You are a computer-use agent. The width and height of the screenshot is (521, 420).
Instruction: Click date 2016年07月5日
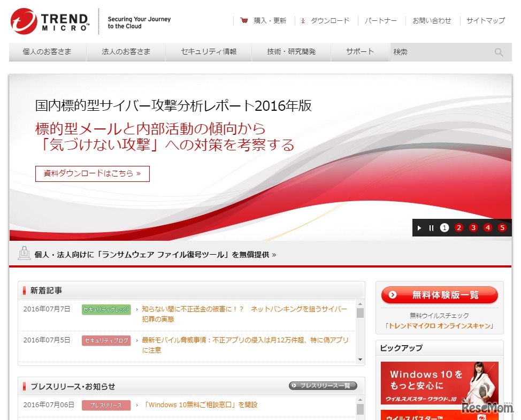coord(47,340)
